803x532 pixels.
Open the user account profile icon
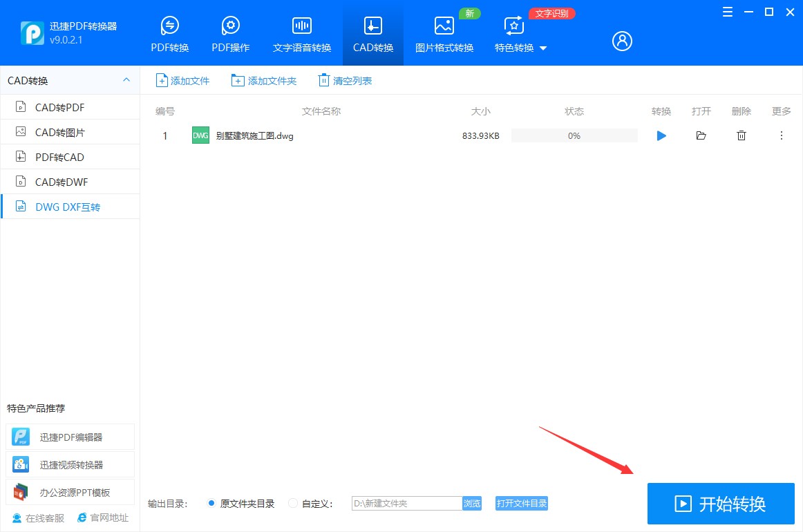pyautogui.click(x=621, y=41)
